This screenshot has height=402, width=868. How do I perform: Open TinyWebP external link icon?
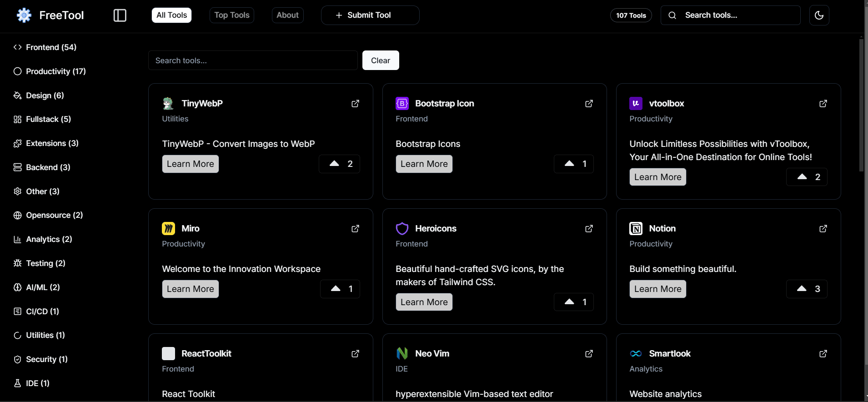[355, 104]
